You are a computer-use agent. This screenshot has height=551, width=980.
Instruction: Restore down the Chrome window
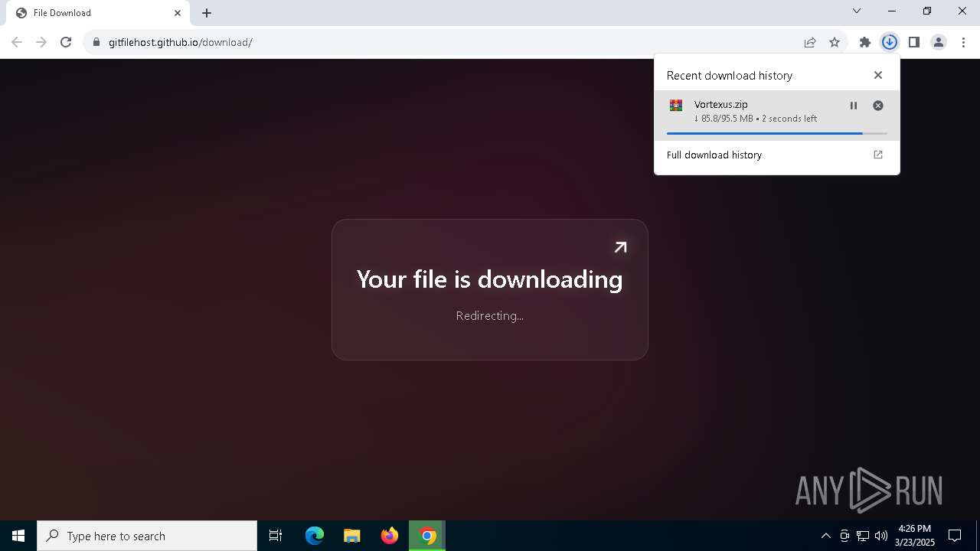[927, 11]
